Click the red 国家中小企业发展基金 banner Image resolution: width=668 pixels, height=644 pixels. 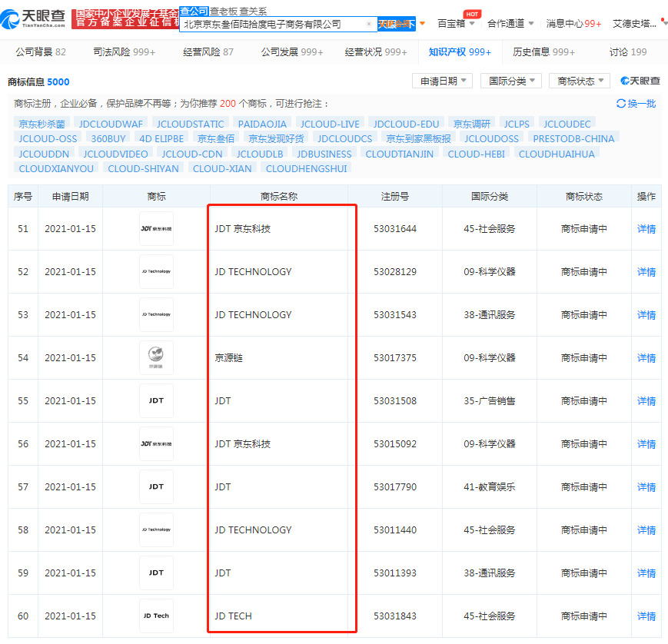coord(125,18)
